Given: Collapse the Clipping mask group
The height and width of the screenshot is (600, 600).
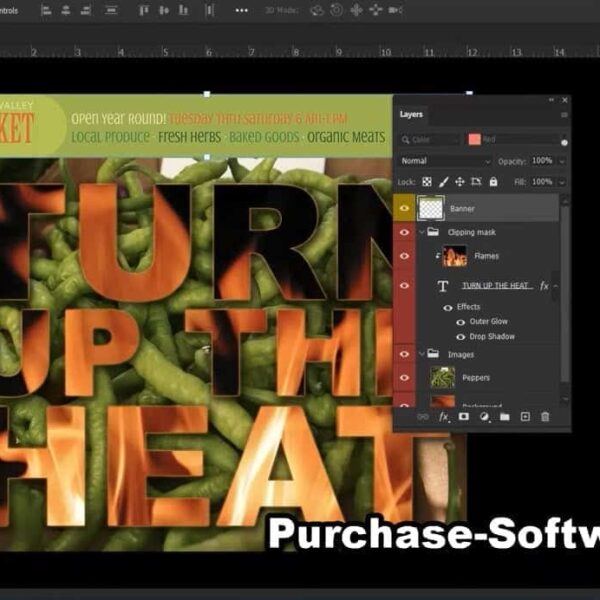Looking at the screenshot, I should (x=421, y=232).
